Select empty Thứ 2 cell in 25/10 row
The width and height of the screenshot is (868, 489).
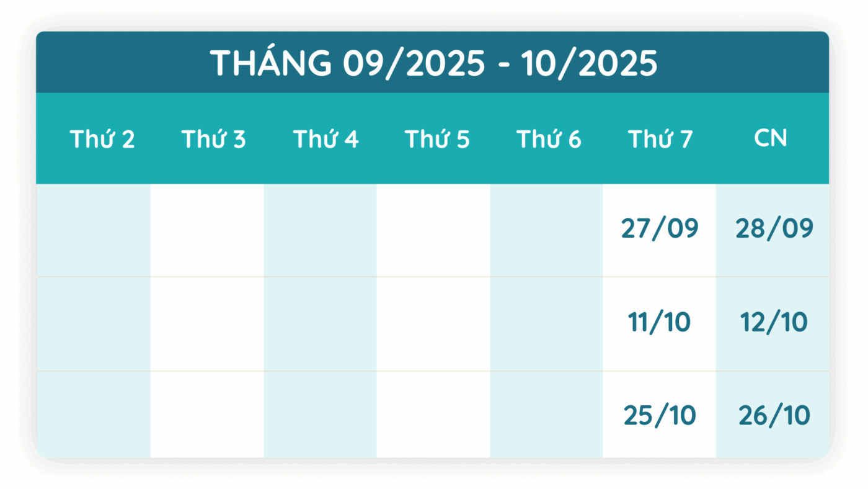point(93,415)
